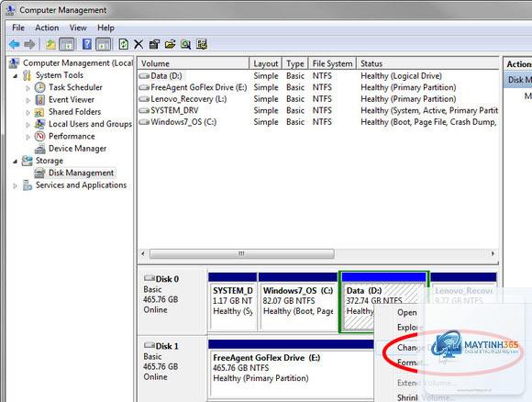This screenshot has height=402, width=532.
Task: Select Device Manager in the tree
Action: [x=77, y=149]
